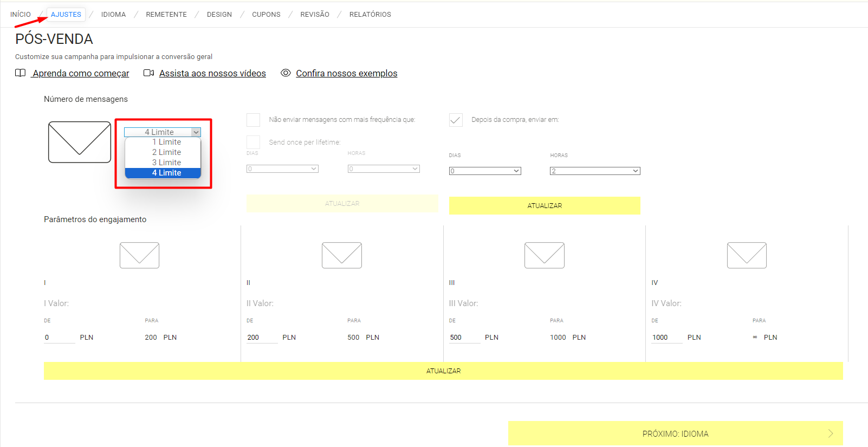Click the eye icon beside Confira nossos exemplos

click(286, 73)
